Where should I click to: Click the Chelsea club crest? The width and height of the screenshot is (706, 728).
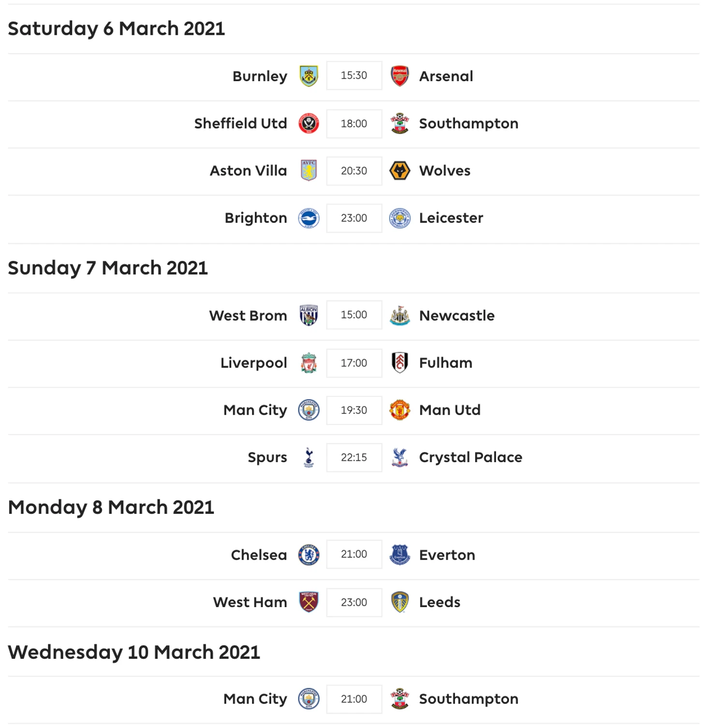[309, 554]
